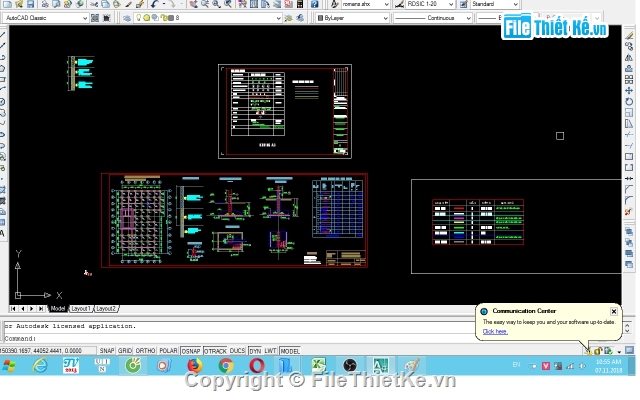The height and width of the screenshot is (400, 640).
Task: Click the last-tab navigation arrow
Action: 41,309
